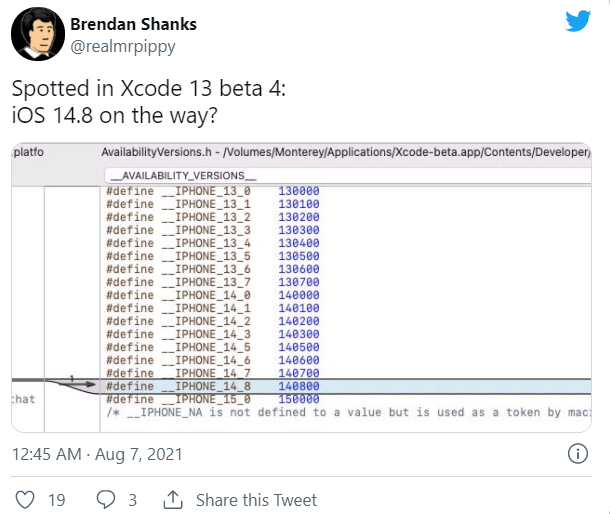This screenshot has width=610, height=514.
Task: Click the Share this Tweet link
Action: (256, 500)
